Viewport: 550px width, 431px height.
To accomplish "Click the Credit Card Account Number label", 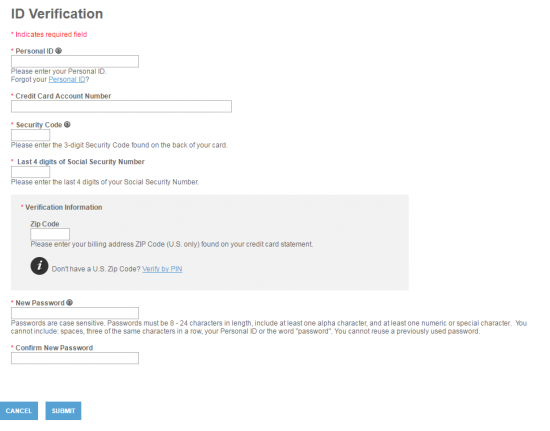I will click(x=63, y=96).
